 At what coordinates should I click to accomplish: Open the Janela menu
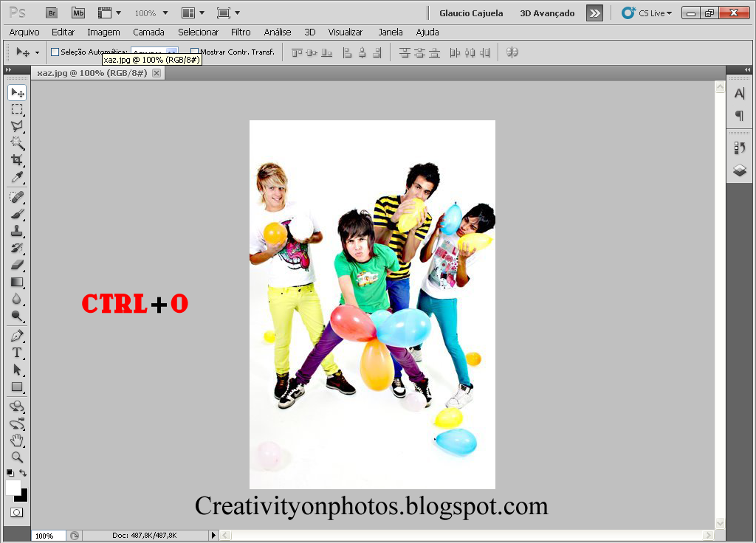pyautogui.click(x=391, y=32)
